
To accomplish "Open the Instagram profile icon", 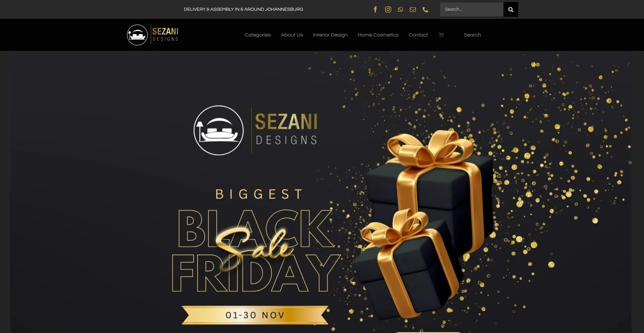I will 388,9.
